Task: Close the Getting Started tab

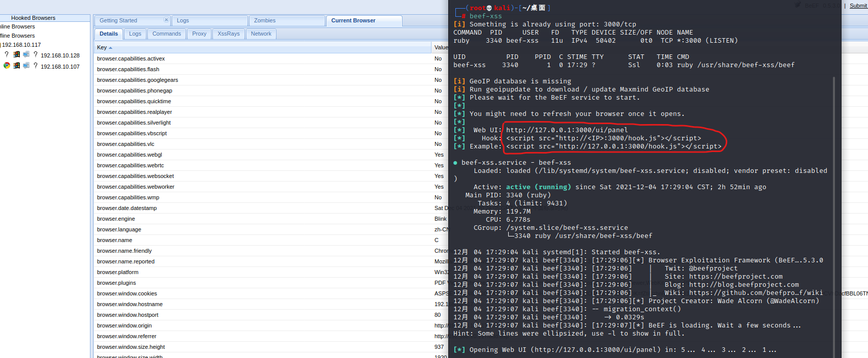Action: pyautogui.click(x=166, y=20)
